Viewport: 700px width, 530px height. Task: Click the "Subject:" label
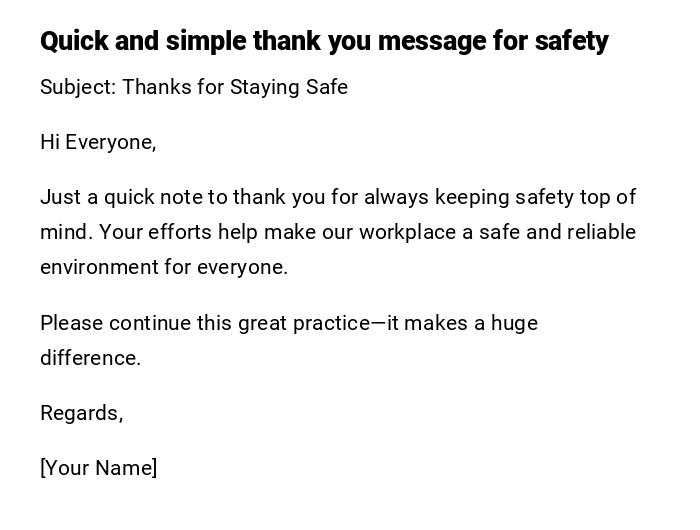(x=78, y=87)
